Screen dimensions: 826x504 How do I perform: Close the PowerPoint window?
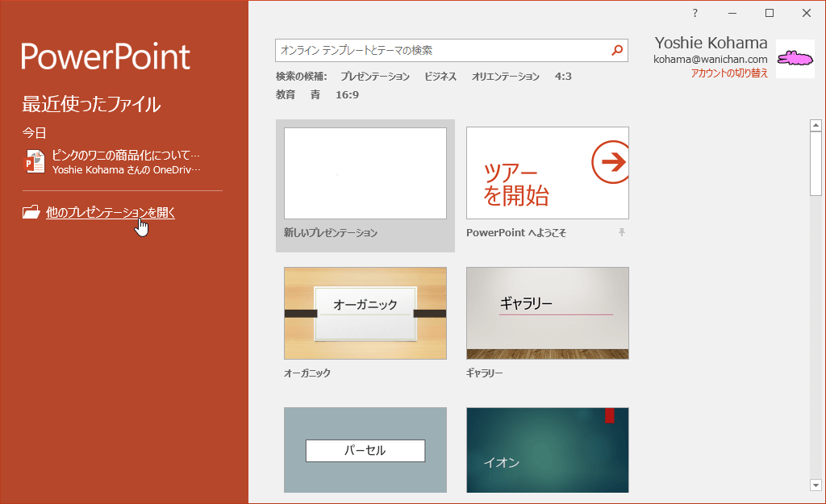tap(807, 13)
